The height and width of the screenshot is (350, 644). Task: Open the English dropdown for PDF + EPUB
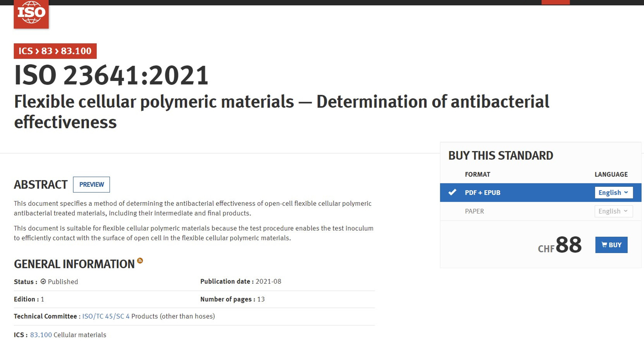[x=613, y=193]
